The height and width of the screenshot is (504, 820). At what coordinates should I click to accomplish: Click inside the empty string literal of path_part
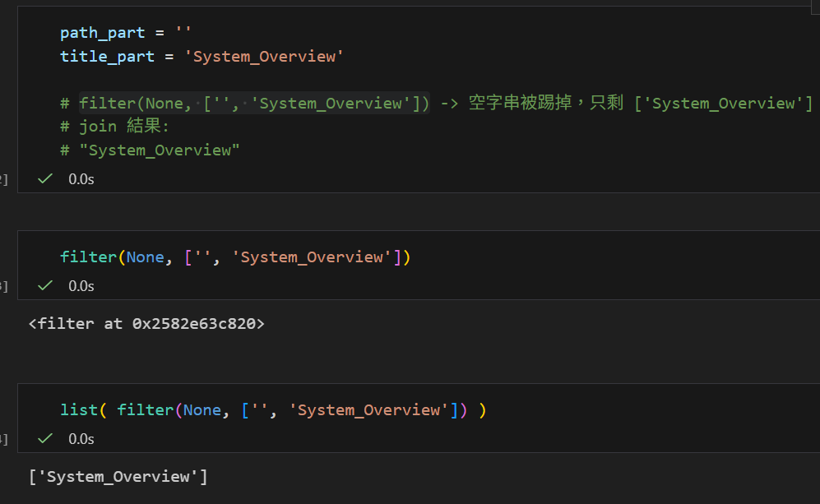click(181, 32)
